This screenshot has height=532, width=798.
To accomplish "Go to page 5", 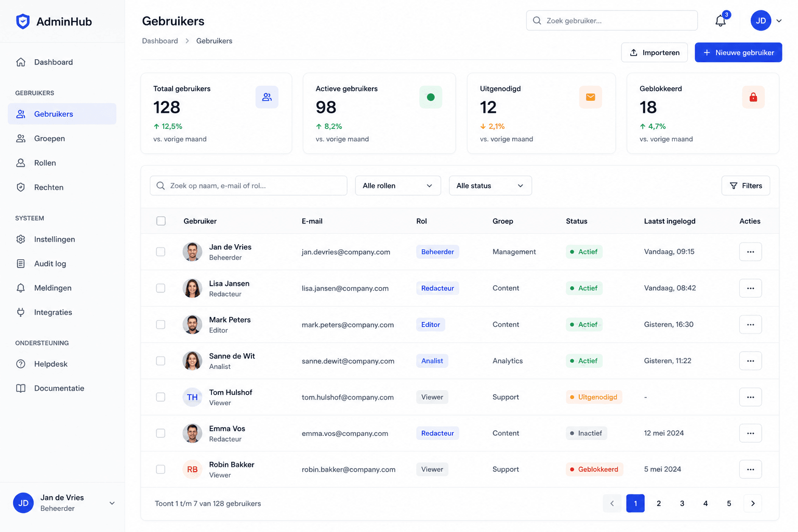I will tap(729, 503).
